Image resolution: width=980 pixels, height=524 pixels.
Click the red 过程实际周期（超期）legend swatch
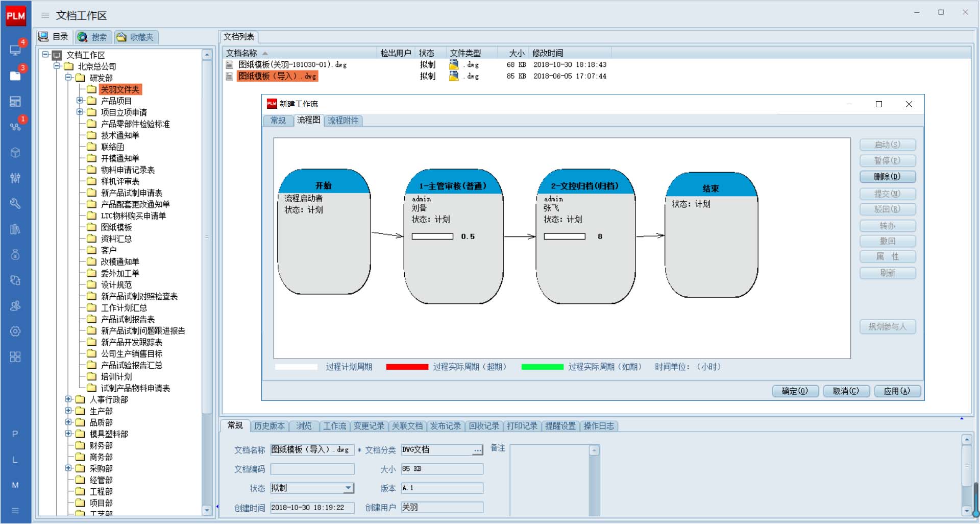(x=407, y=367)
